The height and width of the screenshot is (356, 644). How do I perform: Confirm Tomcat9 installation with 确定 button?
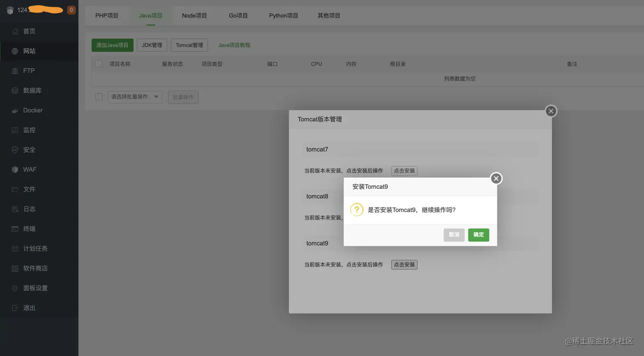pyautogui.click(x=478, y=235)
